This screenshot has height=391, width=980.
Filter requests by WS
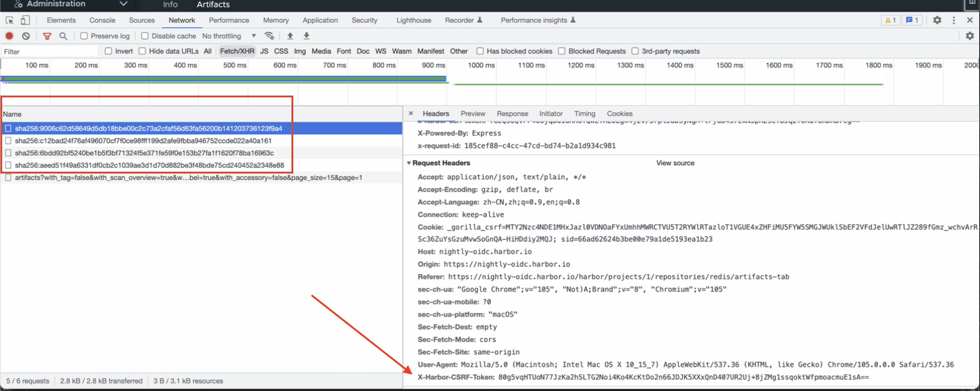(380, 51)
